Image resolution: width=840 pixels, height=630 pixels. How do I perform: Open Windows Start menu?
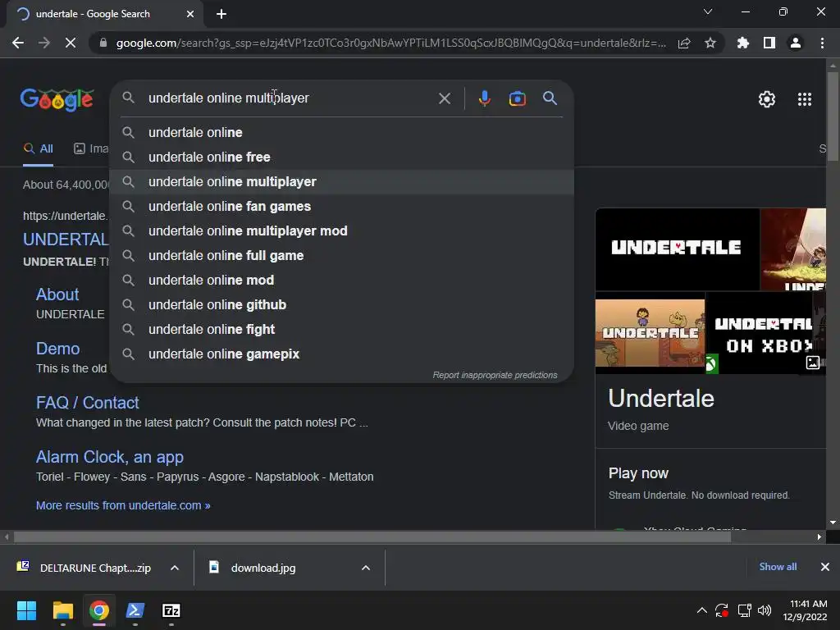(26, 610)
